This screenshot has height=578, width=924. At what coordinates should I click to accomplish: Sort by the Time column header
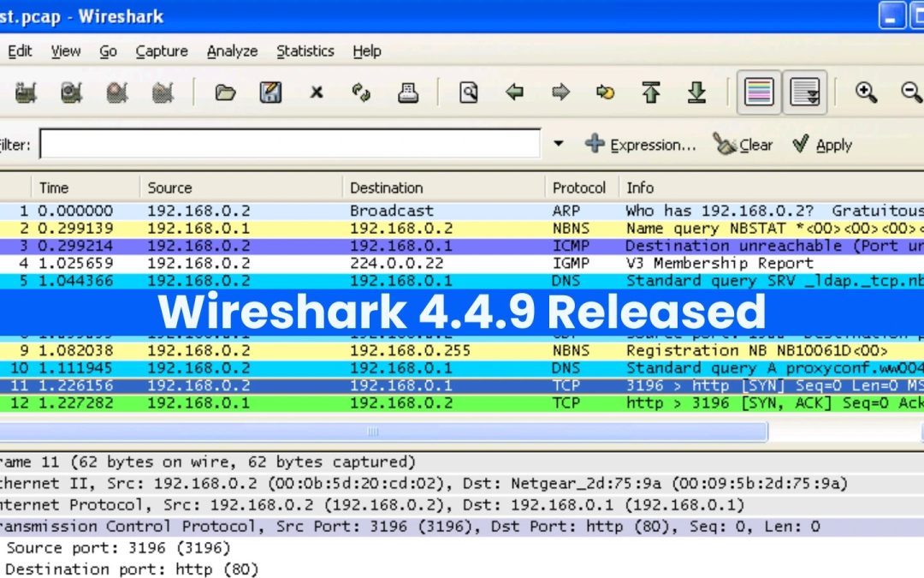[x=86, y=188]
